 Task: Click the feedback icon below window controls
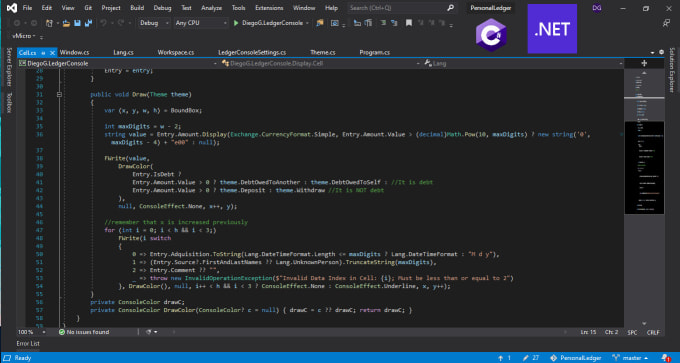tap(667, 23)
